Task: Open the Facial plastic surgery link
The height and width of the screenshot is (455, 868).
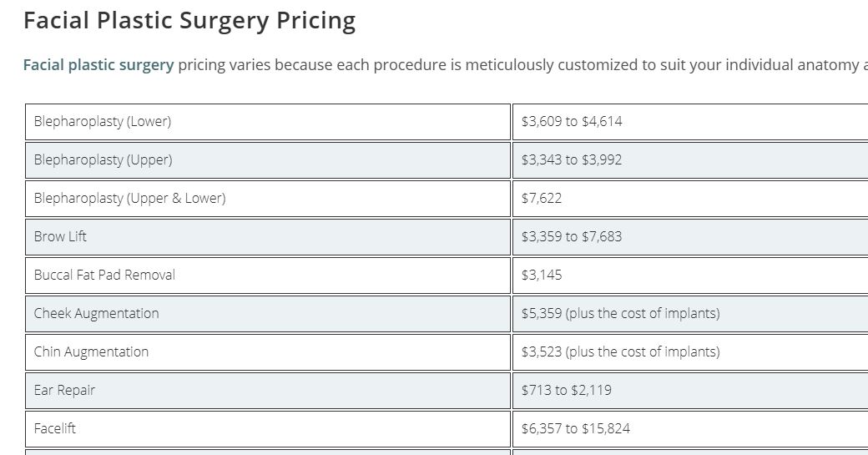Action: click(98, 65)
